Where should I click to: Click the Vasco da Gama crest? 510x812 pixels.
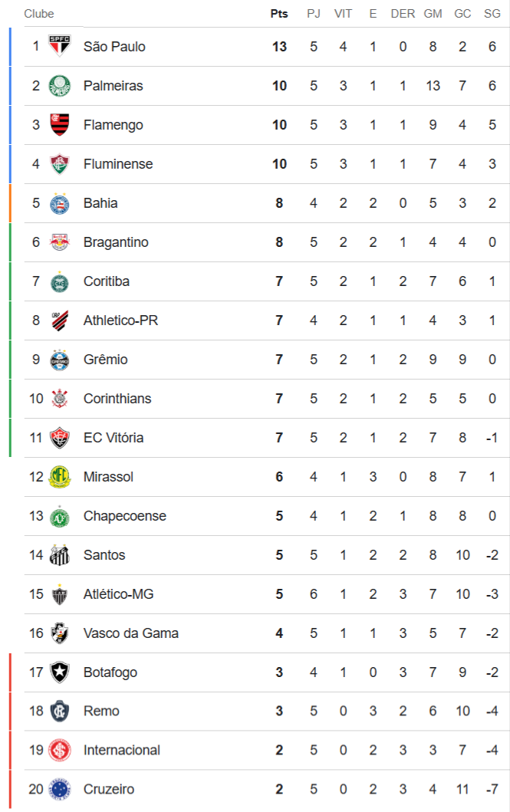pyautogui.click(x=59, y=633)
